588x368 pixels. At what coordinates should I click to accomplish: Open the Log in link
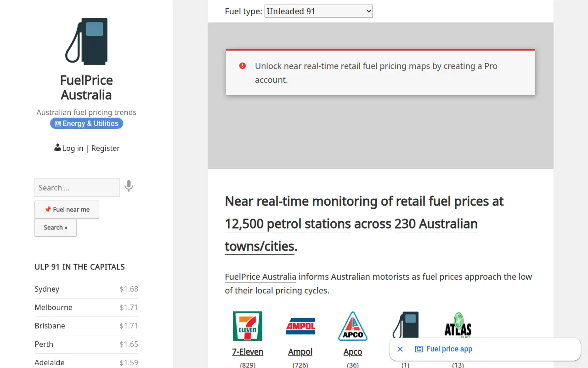pyautogui.click(x=73, y=148)
